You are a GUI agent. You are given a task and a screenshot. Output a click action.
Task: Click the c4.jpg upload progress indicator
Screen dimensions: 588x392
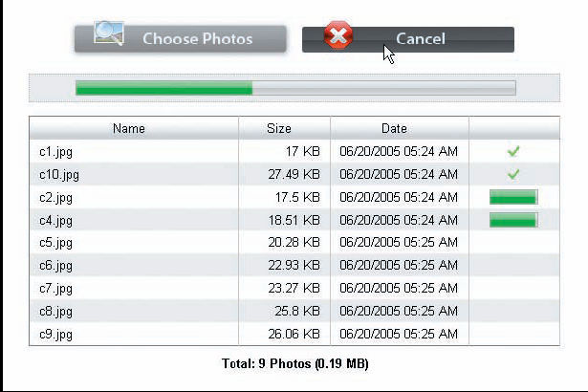[513, 220]
